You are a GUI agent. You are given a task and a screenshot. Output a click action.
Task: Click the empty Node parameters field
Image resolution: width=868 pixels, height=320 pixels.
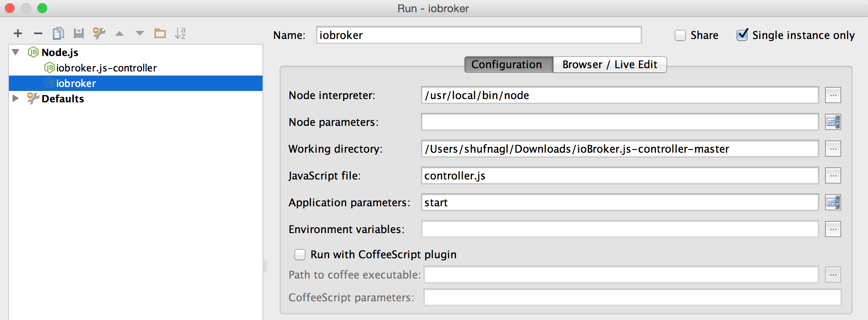(620, 122)
